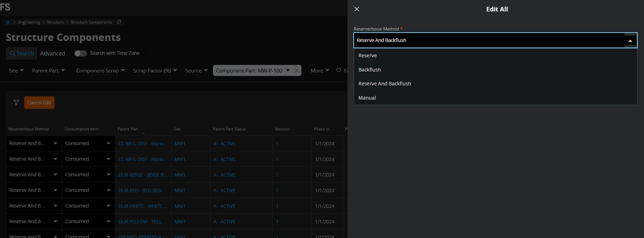Close the Edit All panel

click(x=357, y=9)
